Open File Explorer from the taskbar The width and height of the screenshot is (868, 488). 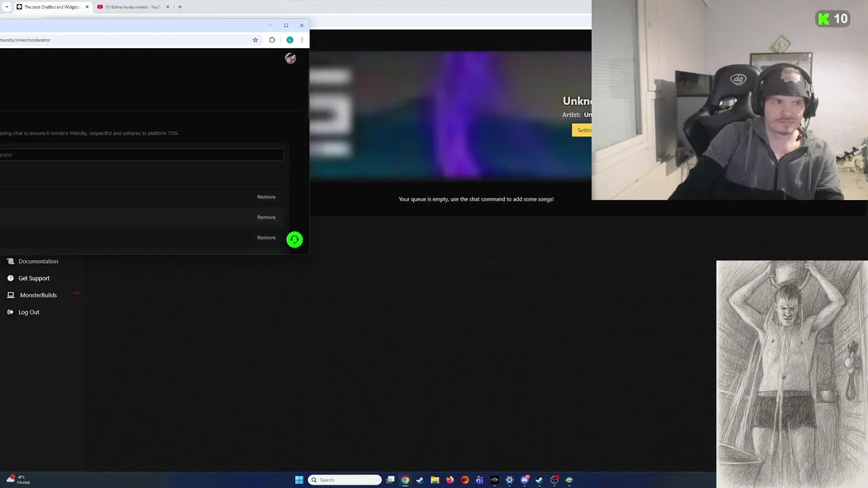pyautogui.click(x=435, y=480)
